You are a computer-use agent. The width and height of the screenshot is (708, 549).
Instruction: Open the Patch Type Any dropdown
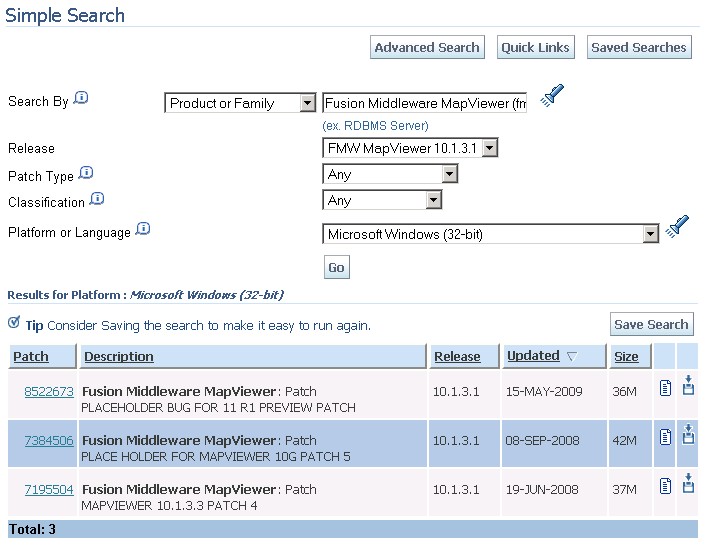click(449, 174)
